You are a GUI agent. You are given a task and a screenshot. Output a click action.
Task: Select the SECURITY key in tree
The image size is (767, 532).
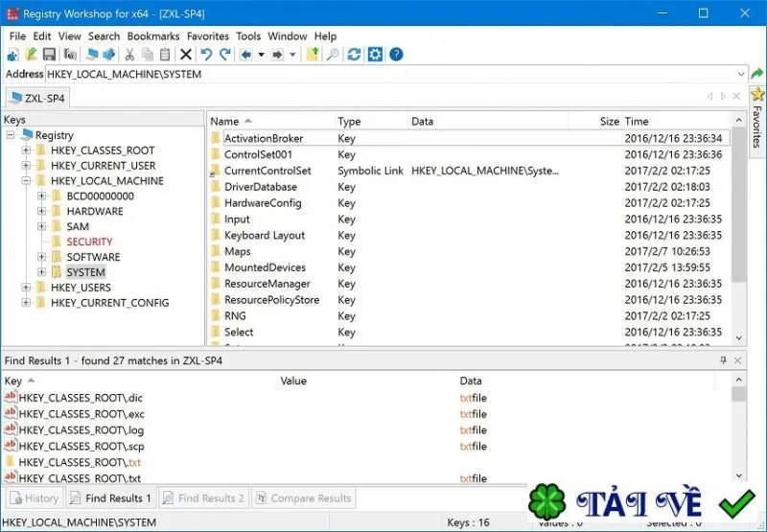click(89, 242)
